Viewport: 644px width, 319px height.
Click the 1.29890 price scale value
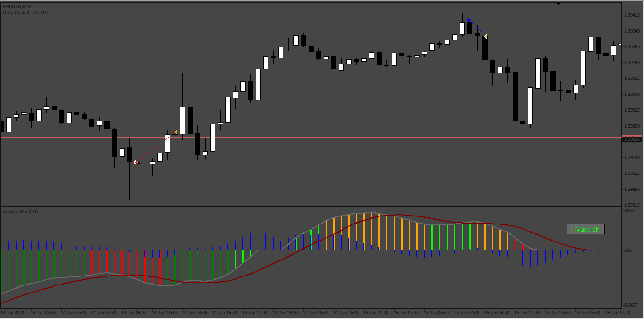[632, 126]
